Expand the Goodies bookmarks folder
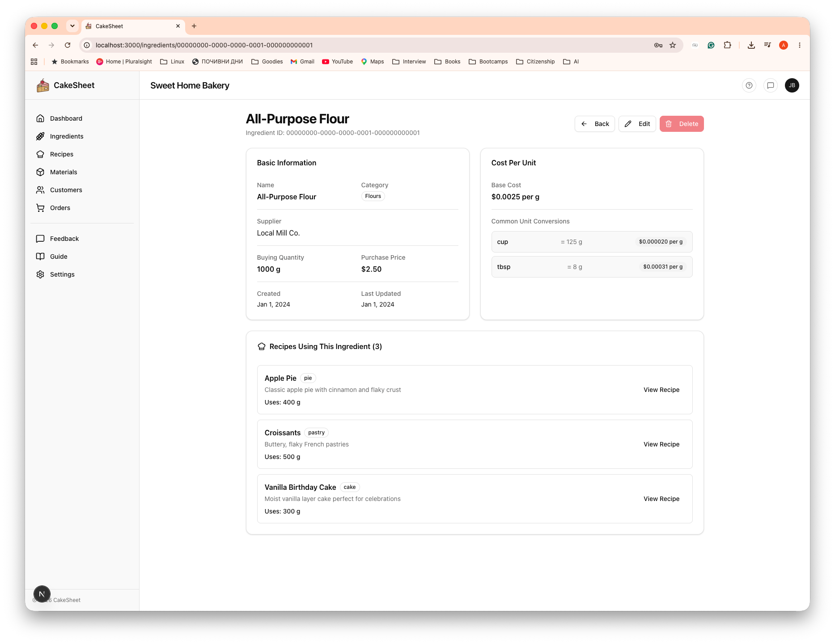 267,62
